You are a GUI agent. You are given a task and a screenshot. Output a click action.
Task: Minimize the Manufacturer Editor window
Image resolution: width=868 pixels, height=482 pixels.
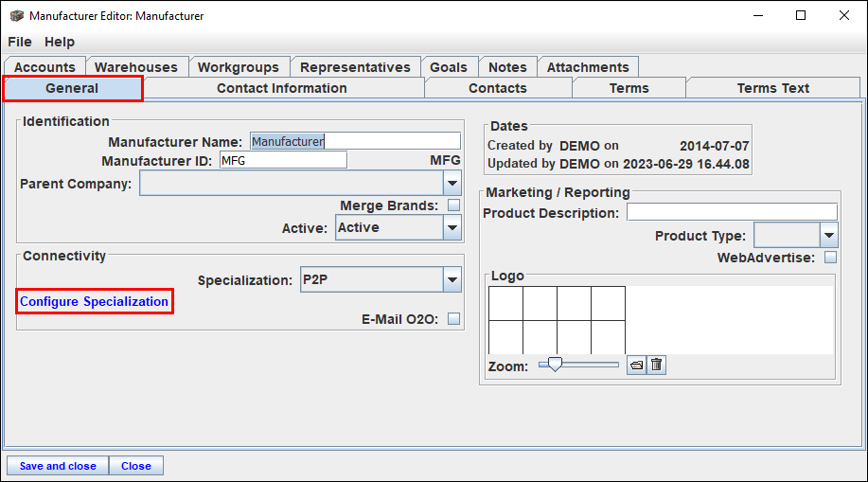[x=758, y=15]
